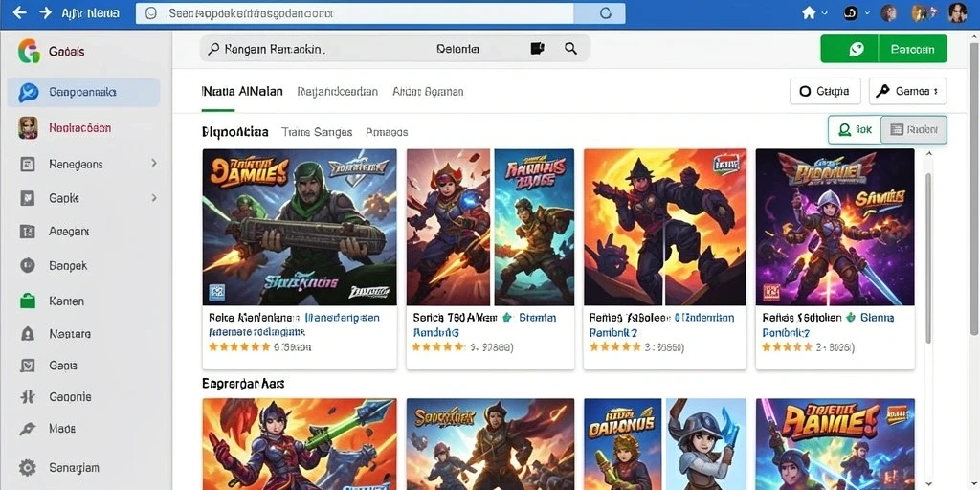Viewport: 980px width, 490px height.
Task: Reload the page with the refresh icon
Action: point(605,13)
